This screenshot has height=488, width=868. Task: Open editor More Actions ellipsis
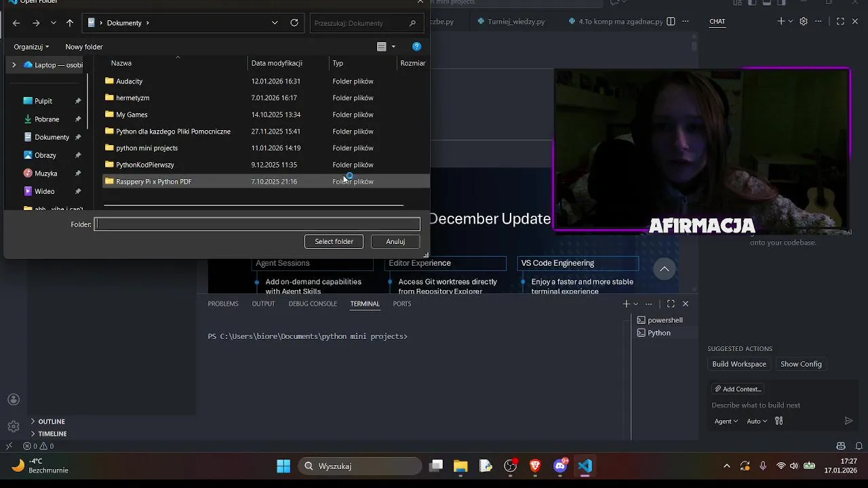(x=686, y=22)
